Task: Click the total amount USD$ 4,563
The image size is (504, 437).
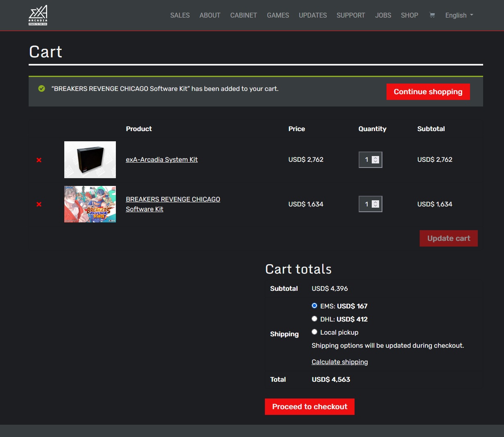Action: tap(331, 380)
